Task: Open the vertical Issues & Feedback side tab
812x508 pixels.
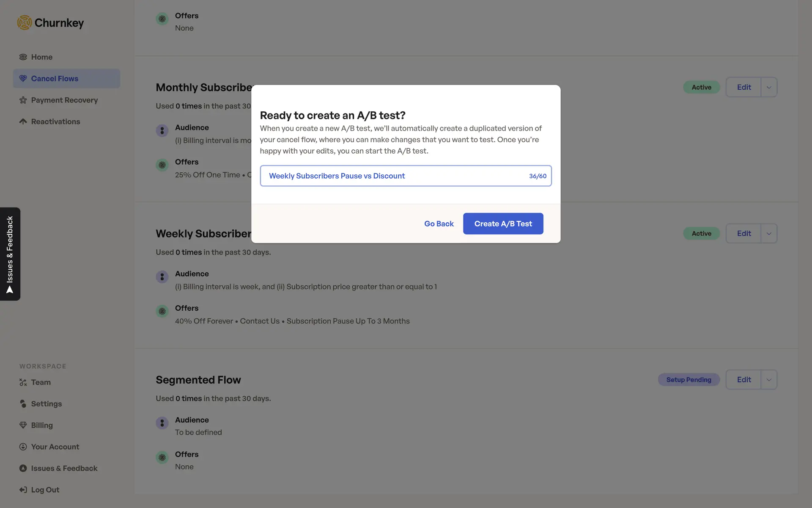Action: [x=10, y=254]
